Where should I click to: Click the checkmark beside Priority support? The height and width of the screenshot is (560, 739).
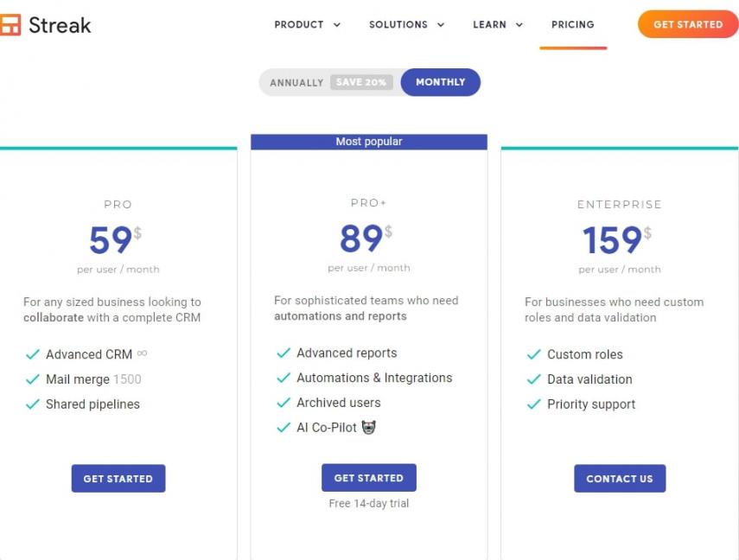(x=533, y=404)
